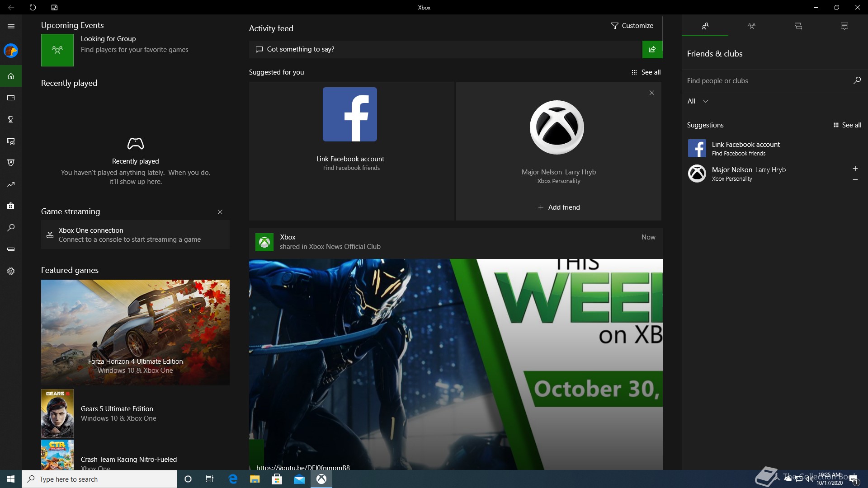Dismiss Major Nelson suggestion card
Screen dimensions: 868x488
coord(652,93)
